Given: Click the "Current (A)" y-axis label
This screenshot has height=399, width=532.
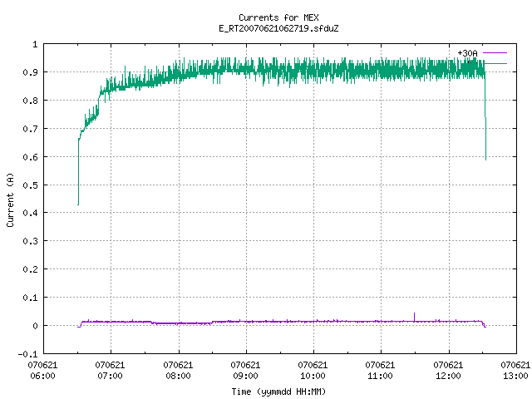Looking at the screenshot, I should point(10,199).
